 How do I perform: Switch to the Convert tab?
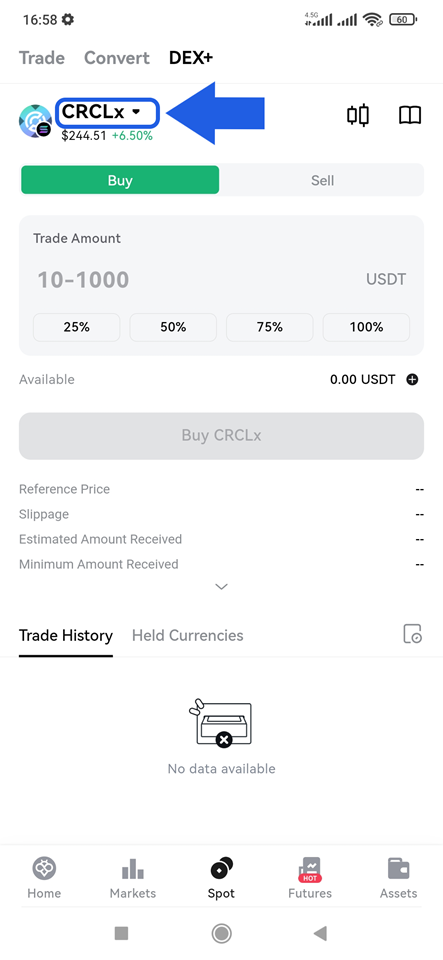[x=117, y=58]
